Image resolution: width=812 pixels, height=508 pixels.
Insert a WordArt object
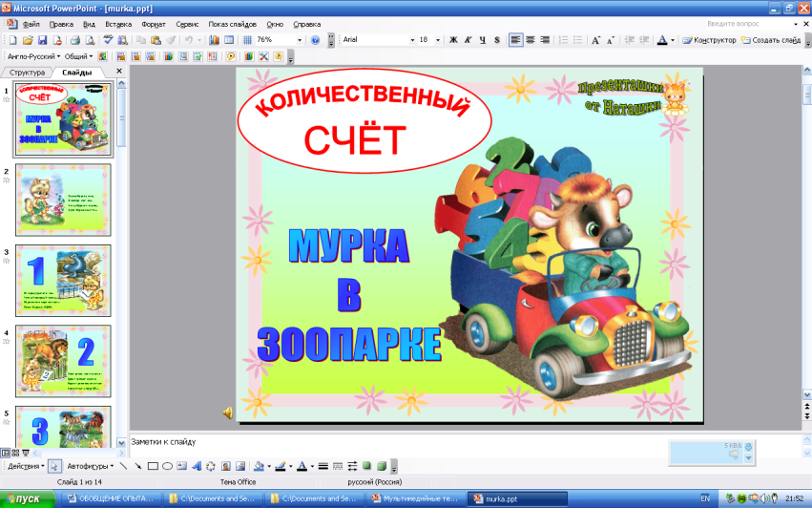click(196, 466)
